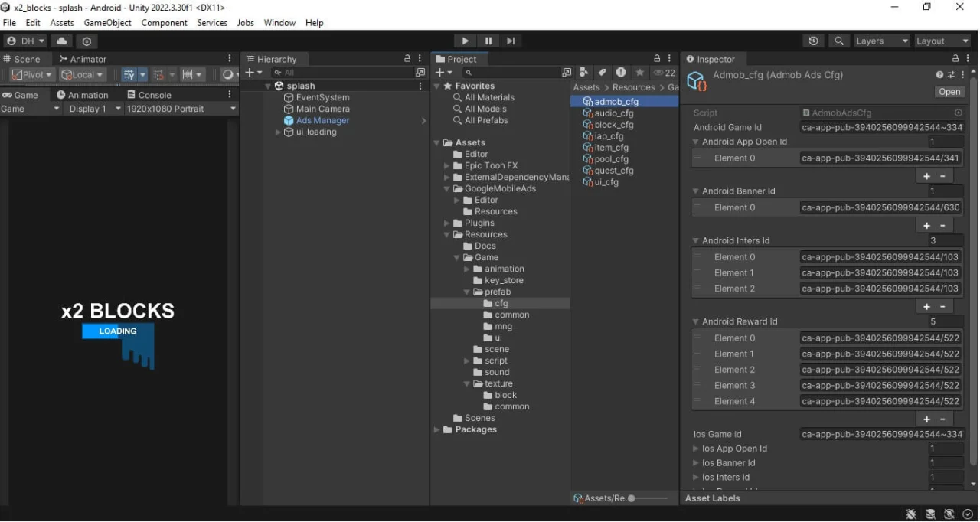Toggle hidden packages visibility eye count
The width and height of the screenshot is (980, 522).
point(664,73)
